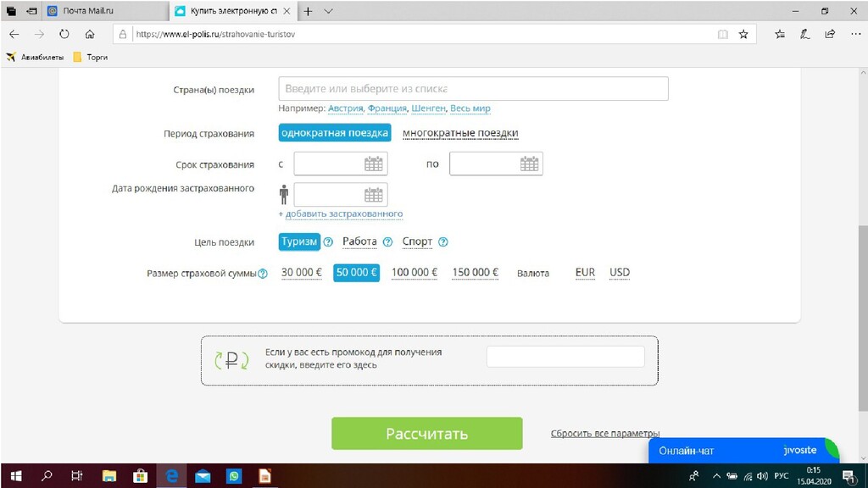Select многократные поездки option
The height and width of the screenshot is (488, 868).
(460, 133)
